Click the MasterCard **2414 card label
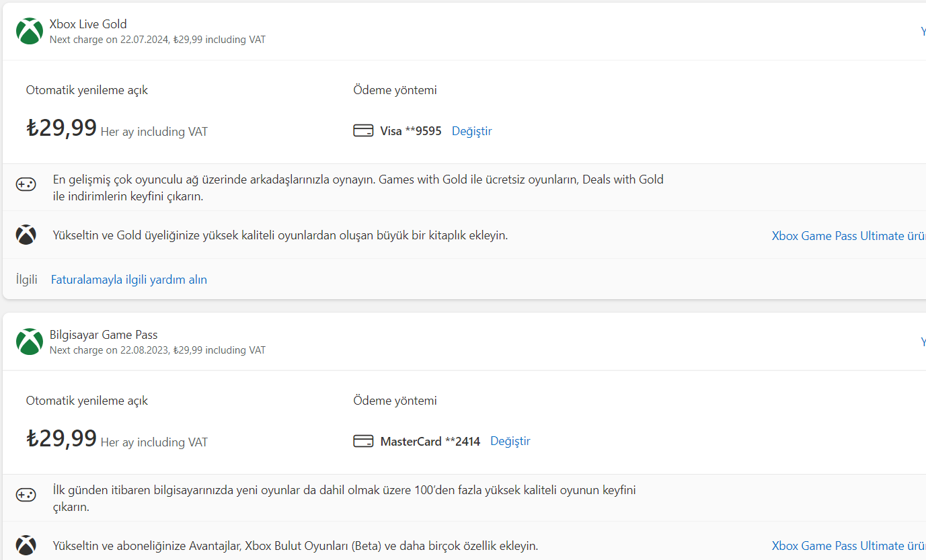The height and width of the screenshot is (560, 926). [430, 442]
